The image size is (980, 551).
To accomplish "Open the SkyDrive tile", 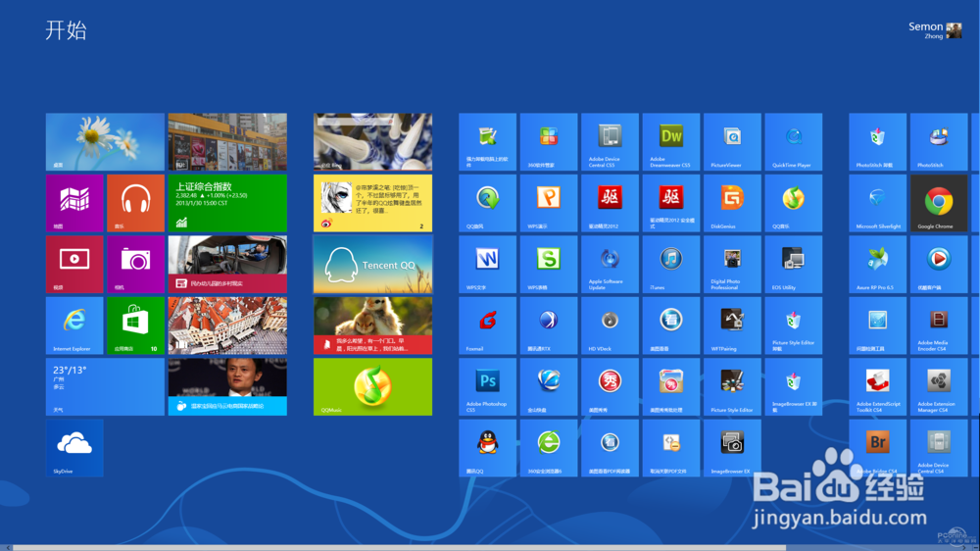I will click(x=74, y=448).
